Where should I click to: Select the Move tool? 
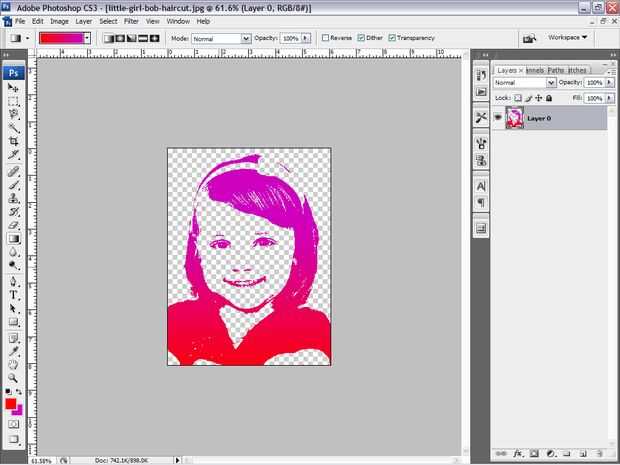point(14,88)
